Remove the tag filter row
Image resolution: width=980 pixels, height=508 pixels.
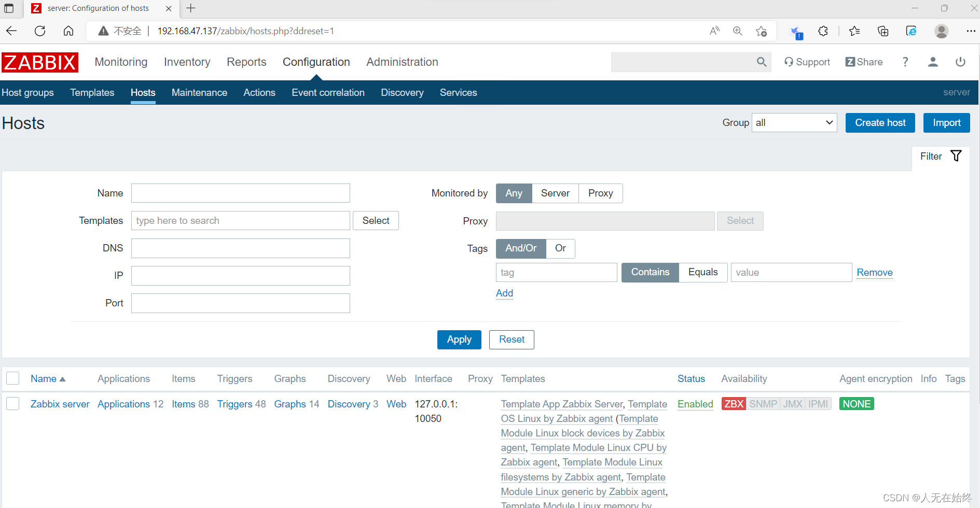coord(875,272)
